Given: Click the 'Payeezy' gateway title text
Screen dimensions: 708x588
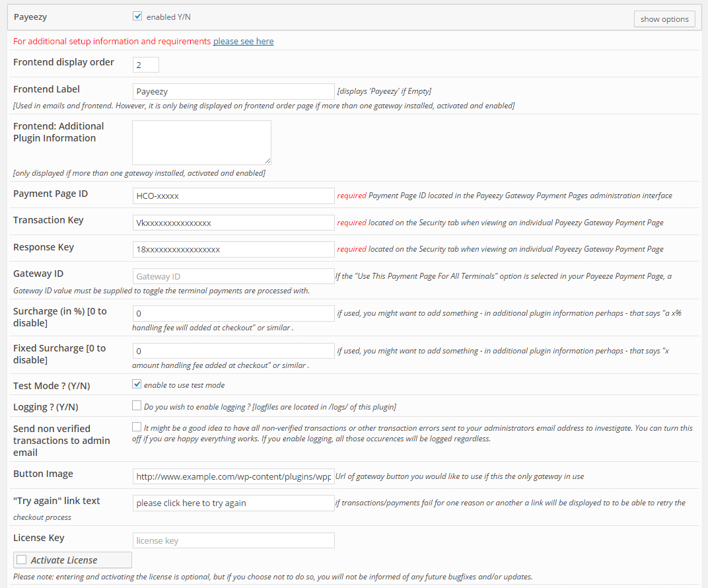Looking at the screenshot, I should [x=30, y=17].
